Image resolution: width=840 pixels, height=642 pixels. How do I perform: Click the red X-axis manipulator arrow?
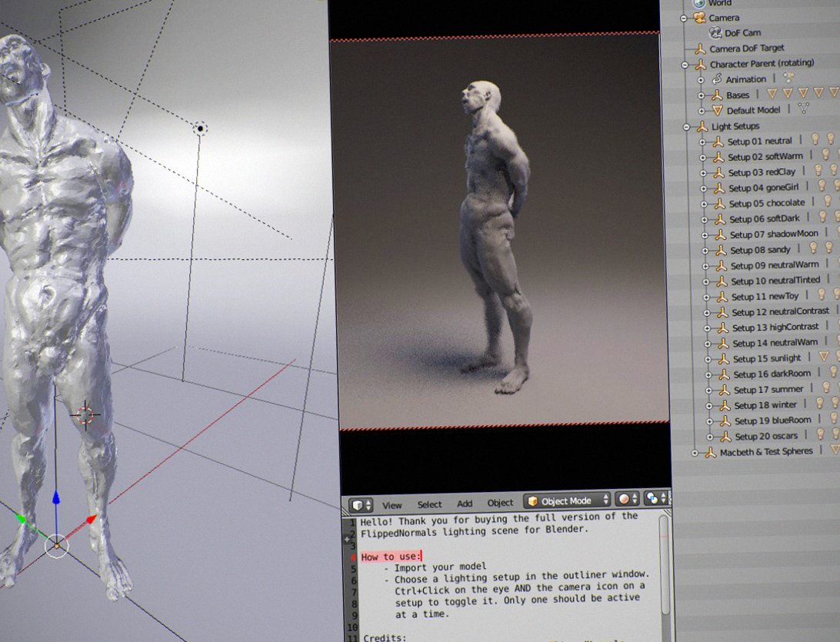point(91,520)
